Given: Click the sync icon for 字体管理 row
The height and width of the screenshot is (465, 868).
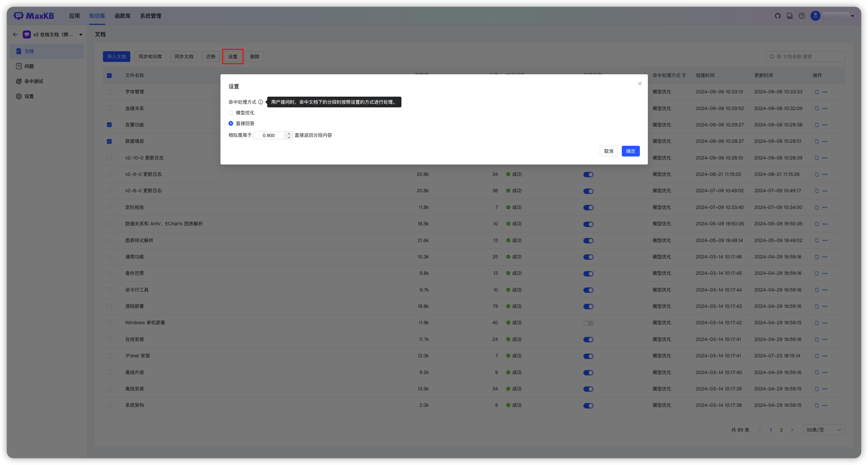Looking at the screenshot, I should [x=817, y=92].
